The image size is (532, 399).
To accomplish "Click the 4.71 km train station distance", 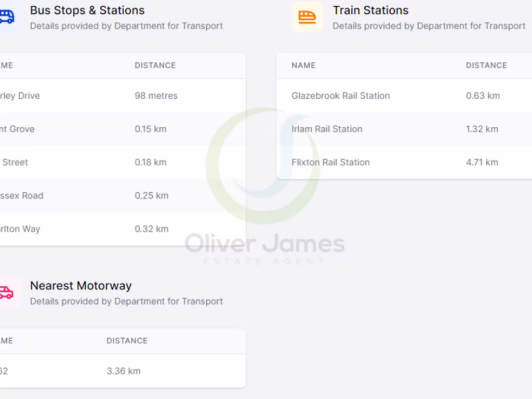I will (482, 162).
